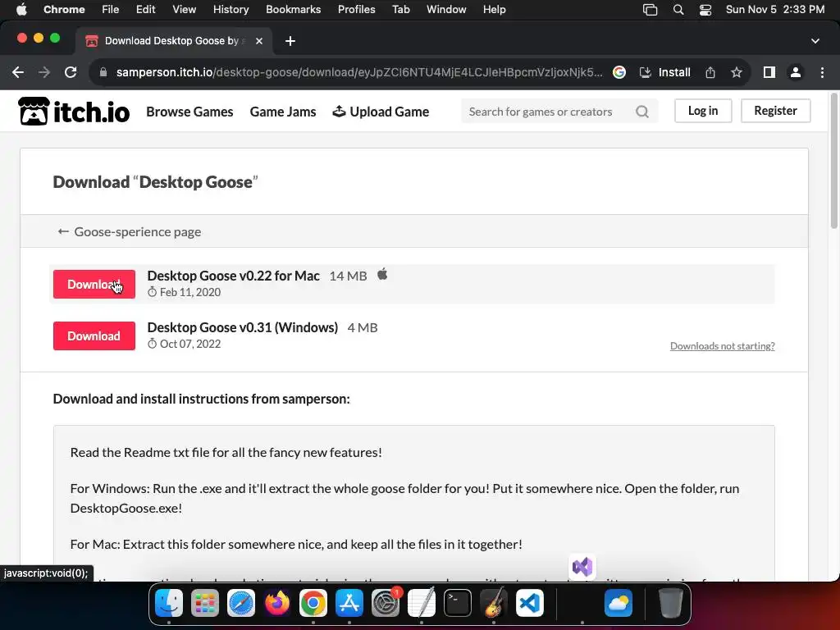Image resolution: width=840 pixels, height=630 pixels.
Task: Open Visual Studio Code from the Dock
Action: 530,603
